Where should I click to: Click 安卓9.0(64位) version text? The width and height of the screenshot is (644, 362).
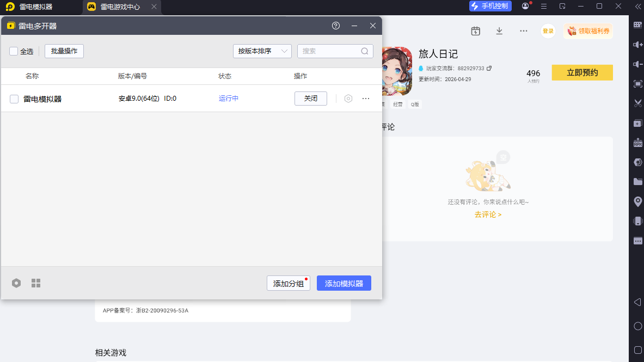[139, 98]
